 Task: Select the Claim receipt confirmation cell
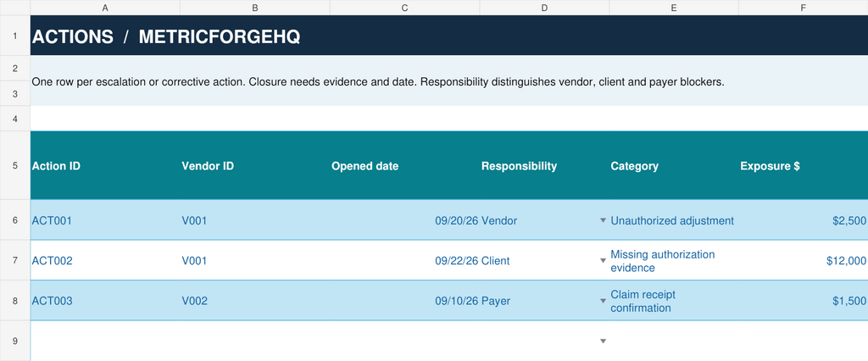pos(674,301)
